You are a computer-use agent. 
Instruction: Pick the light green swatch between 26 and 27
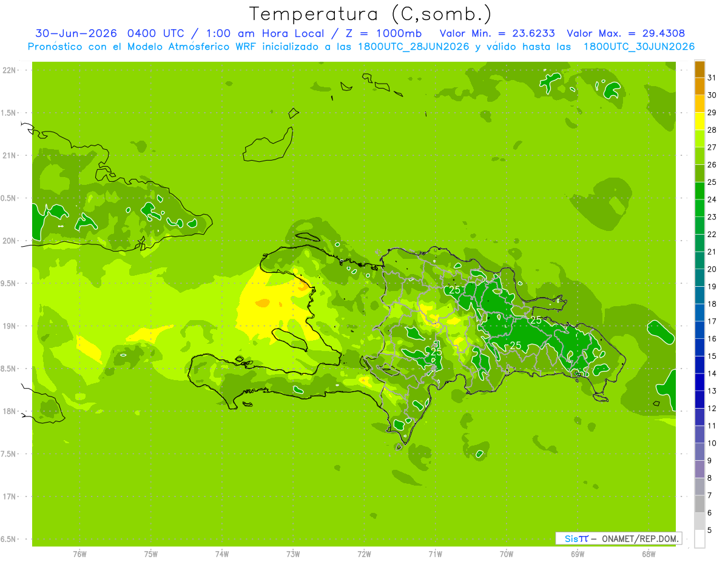pos(699,156)
